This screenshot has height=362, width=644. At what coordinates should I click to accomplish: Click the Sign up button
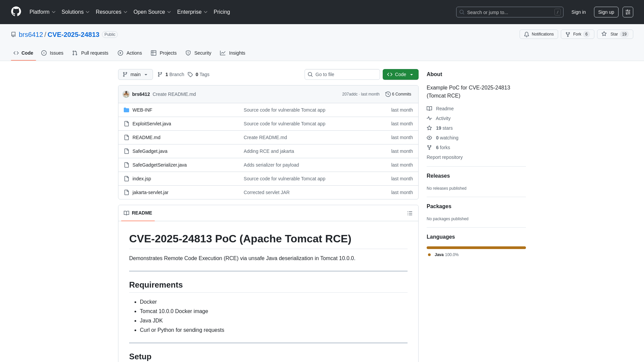(606, 12)
